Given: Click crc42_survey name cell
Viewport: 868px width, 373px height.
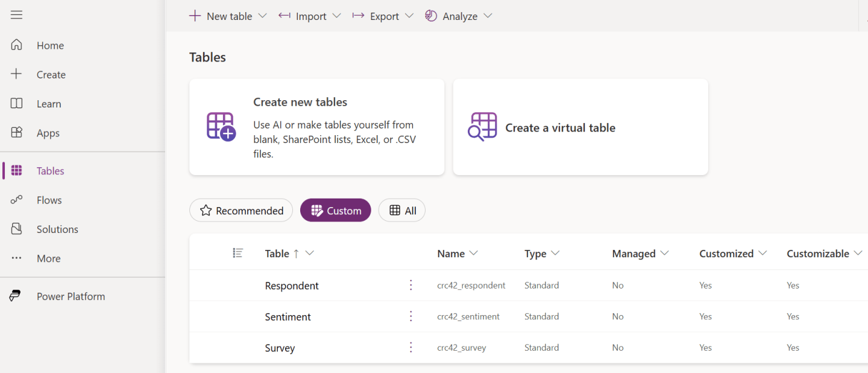Looking at the screenshot, I should pos(462,348).
